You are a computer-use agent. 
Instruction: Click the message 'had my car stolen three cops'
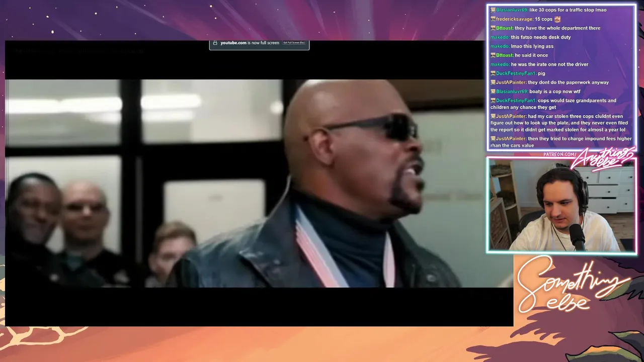pyautogui.click(x=558, y=123)
